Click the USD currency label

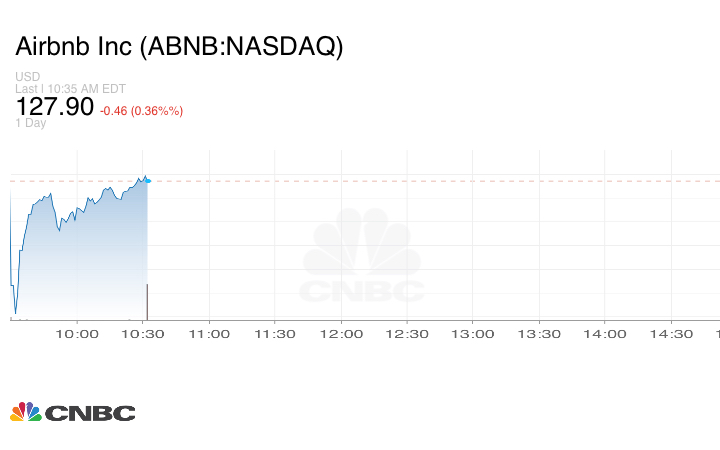(27, 77)
